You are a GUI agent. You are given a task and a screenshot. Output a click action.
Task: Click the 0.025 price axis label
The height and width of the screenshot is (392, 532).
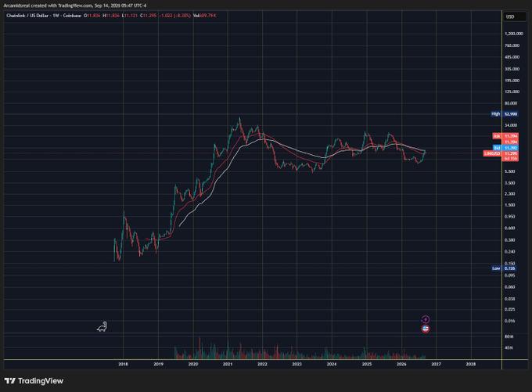coord(510,309)
